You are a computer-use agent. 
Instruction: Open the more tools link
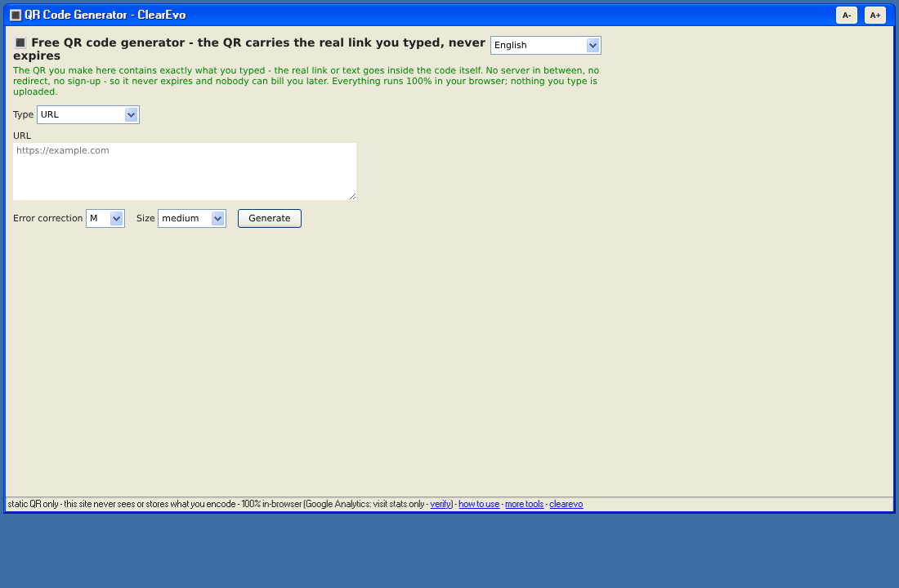524,505
